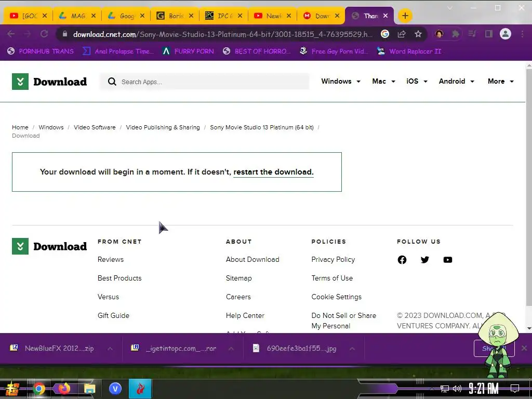Open the NewBlueFX 2012 zip downloaded file

coord(53,349)
